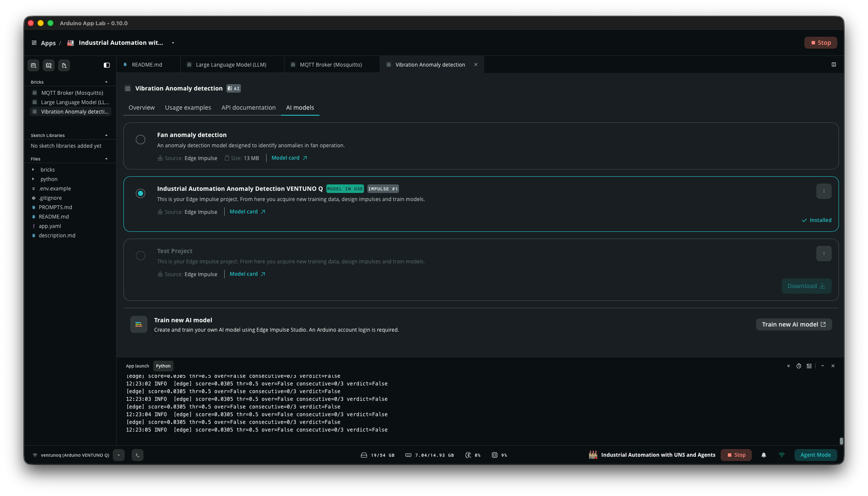This screenshot has height=496, width=868.
Task: Click the brick icon beside Vibration Anomaly detection heading
Action: pos(128,88)
